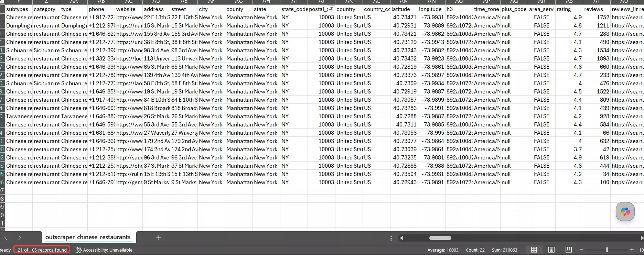
Task: Go to previous sheet with left arrow
Action: pyautogui.click(x=6, y=238)
